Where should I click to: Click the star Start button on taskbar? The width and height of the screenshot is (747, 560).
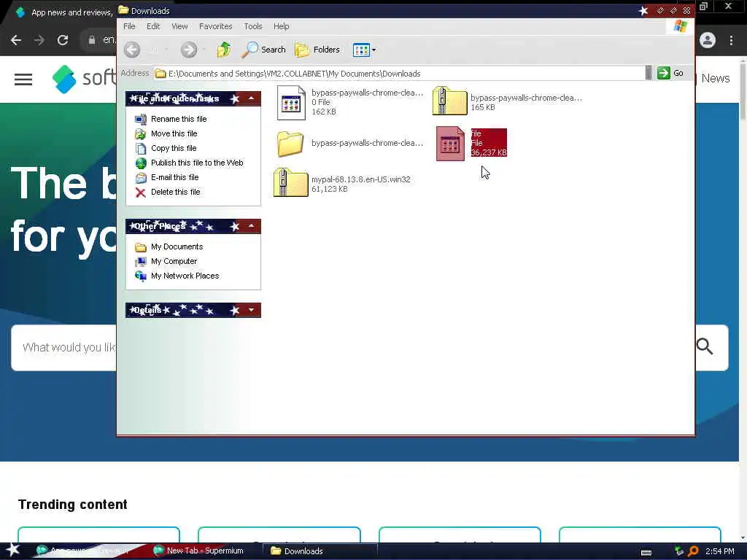[12, 550]
